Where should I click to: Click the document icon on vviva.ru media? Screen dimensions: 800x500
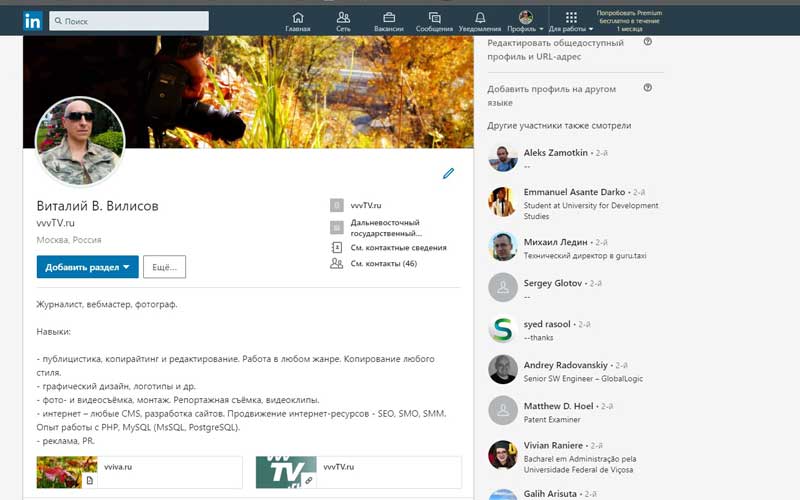90,480
